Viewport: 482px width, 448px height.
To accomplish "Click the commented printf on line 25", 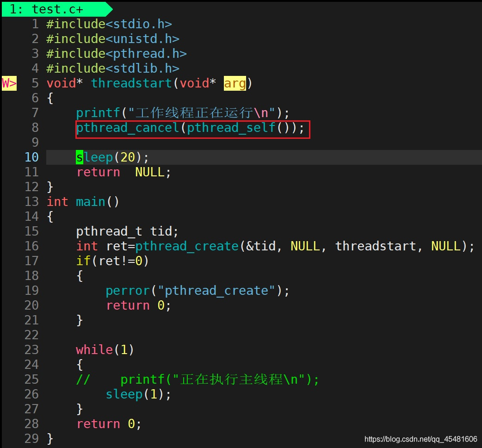I will pos(220,380).
